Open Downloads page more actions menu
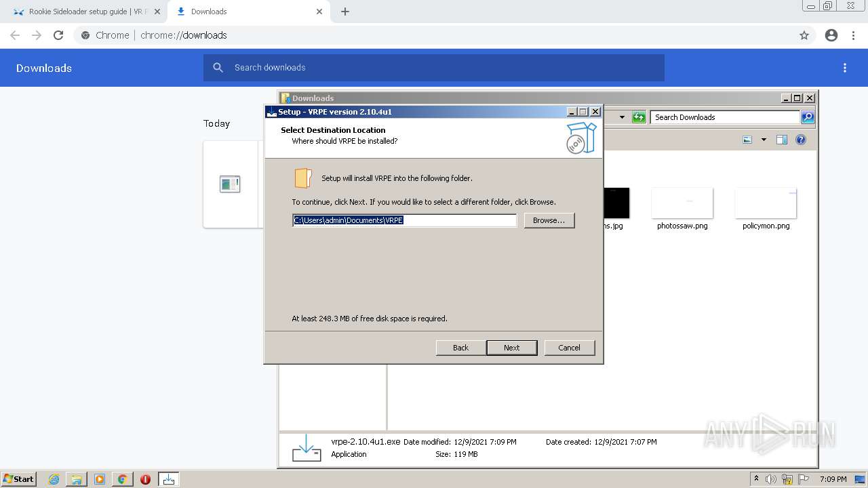The image size is (868, 488). click(845, 68)
